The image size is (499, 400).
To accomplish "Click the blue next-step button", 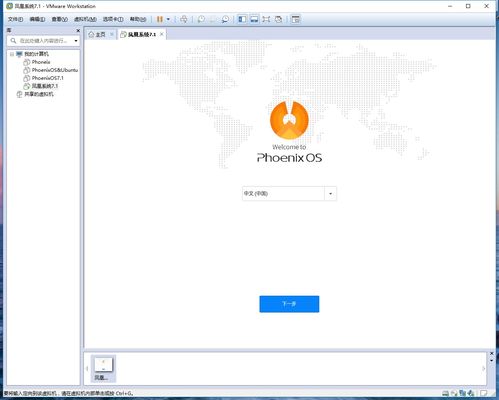I will coord(289,304).
